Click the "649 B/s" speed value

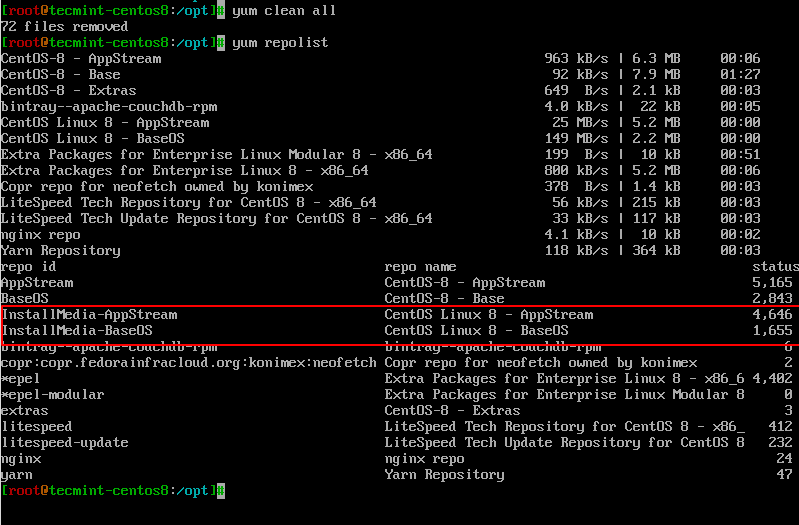576,91
